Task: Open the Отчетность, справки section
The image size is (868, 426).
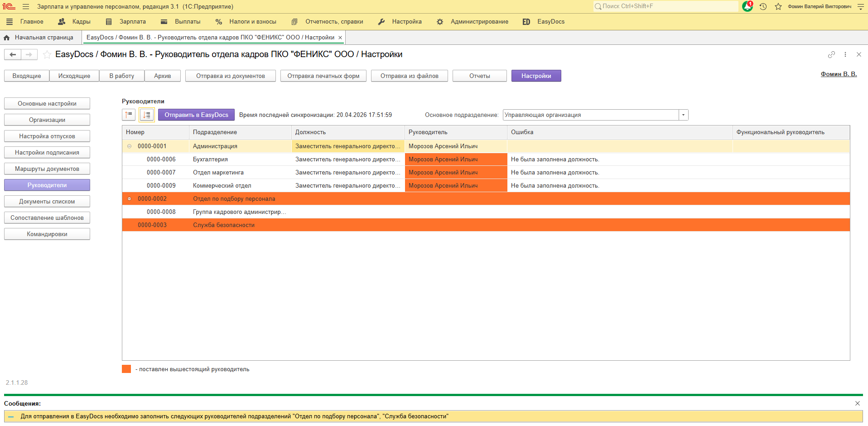Action: pos(334,22)
